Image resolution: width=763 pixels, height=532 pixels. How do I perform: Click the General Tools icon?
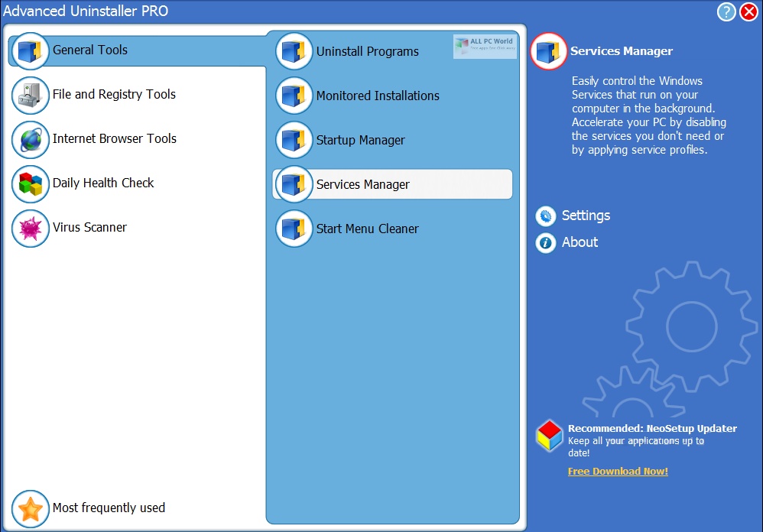point(30,50)
